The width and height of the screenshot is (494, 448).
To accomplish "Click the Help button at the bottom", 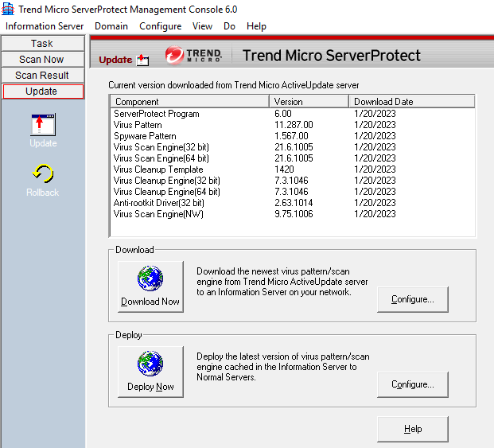I will tap(412, 429).
